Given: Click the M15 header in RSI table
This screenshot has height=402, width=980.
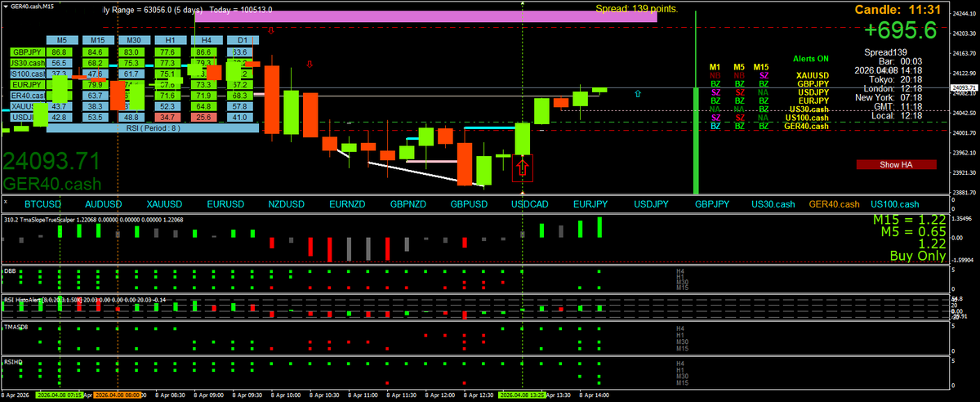Looking at the screenshot, I should pyautogui.click(x=96, y=39).
